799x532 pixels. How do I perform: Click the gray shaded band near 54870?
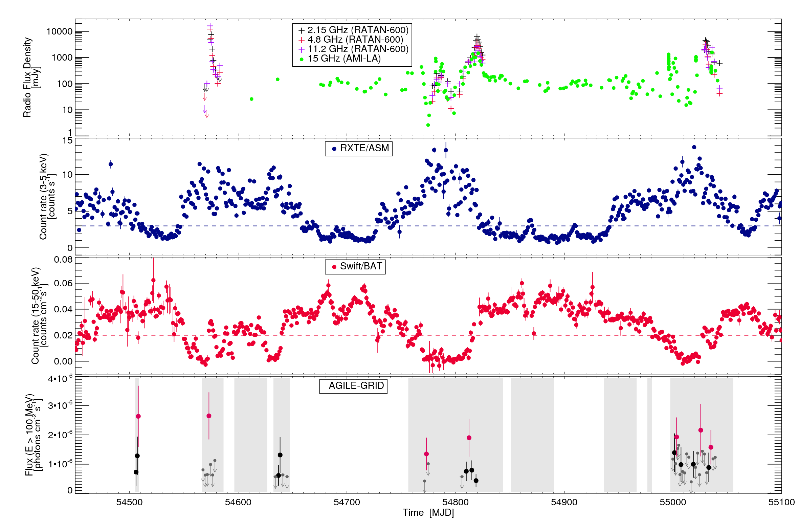click(532, 434)
